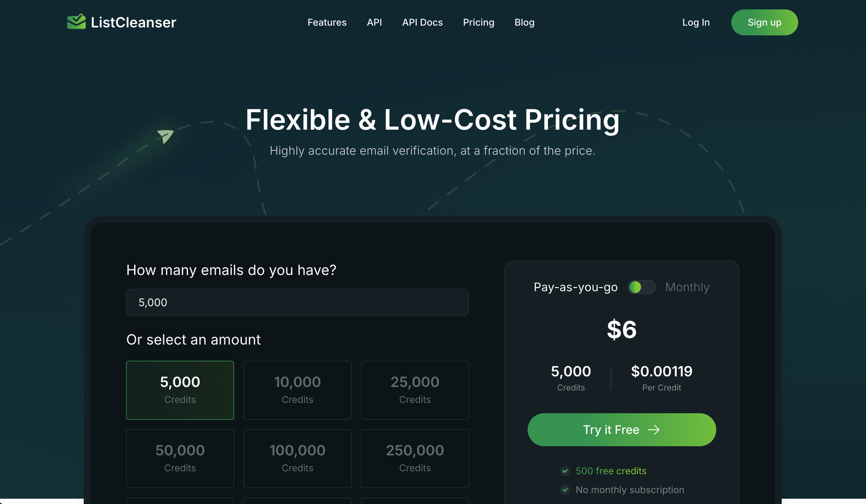Open the Features page
This screenshot has width=866, height=504.
(x=327, y=22)
